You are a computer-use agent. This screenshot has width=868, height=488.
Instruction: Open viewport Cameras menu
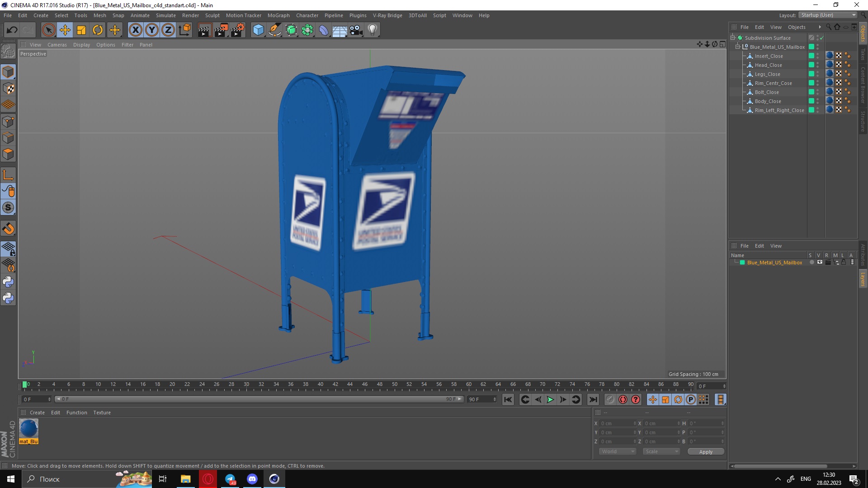coord(57,45)
